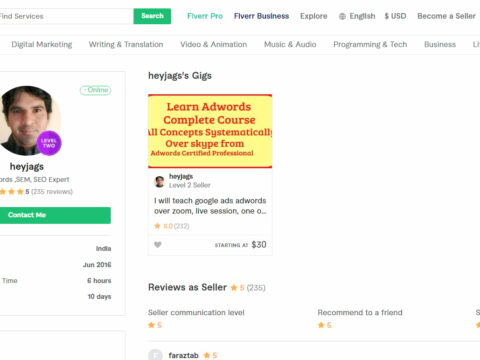Open Programming & Tech category
Screen dimensions: 480x360
coord(370,44)
